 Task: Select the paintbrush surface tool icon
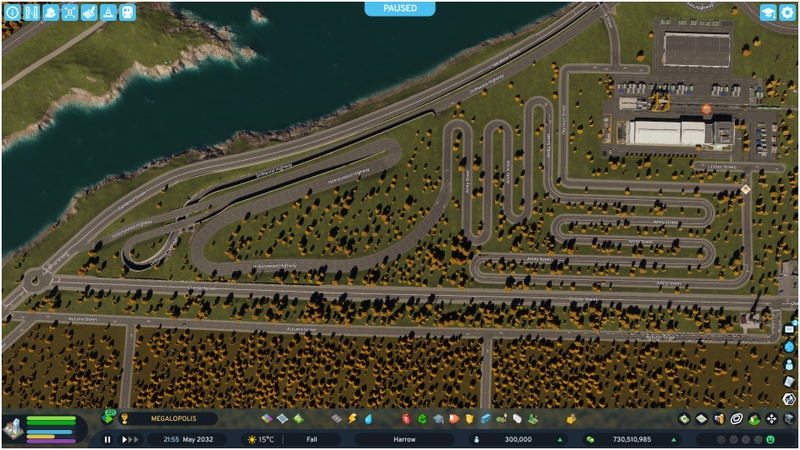tap(89, 12)
